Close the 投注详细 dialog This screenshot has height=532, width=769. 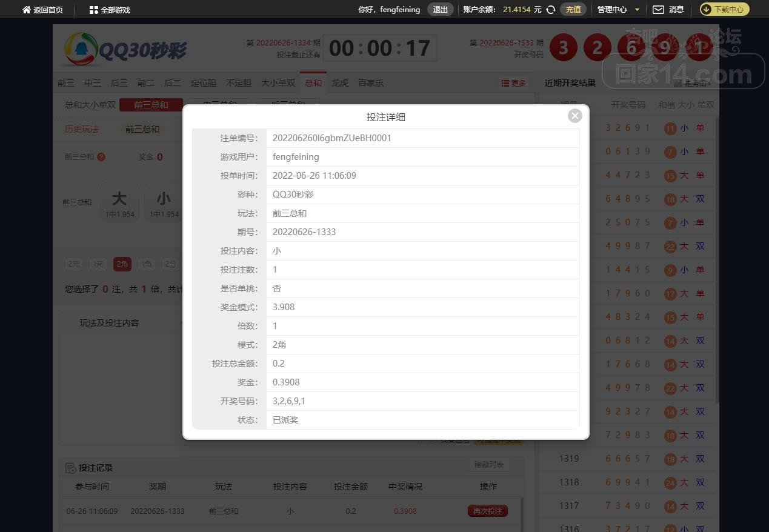tap(575, 116)
